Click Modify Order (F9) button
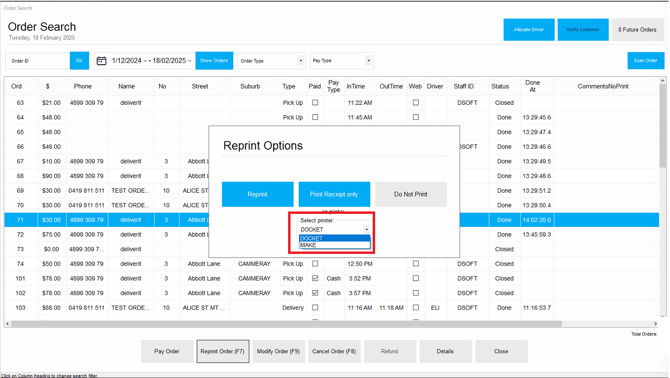This screenshot has height=378, width=670. pyautogui.click(x=279, y=351)
